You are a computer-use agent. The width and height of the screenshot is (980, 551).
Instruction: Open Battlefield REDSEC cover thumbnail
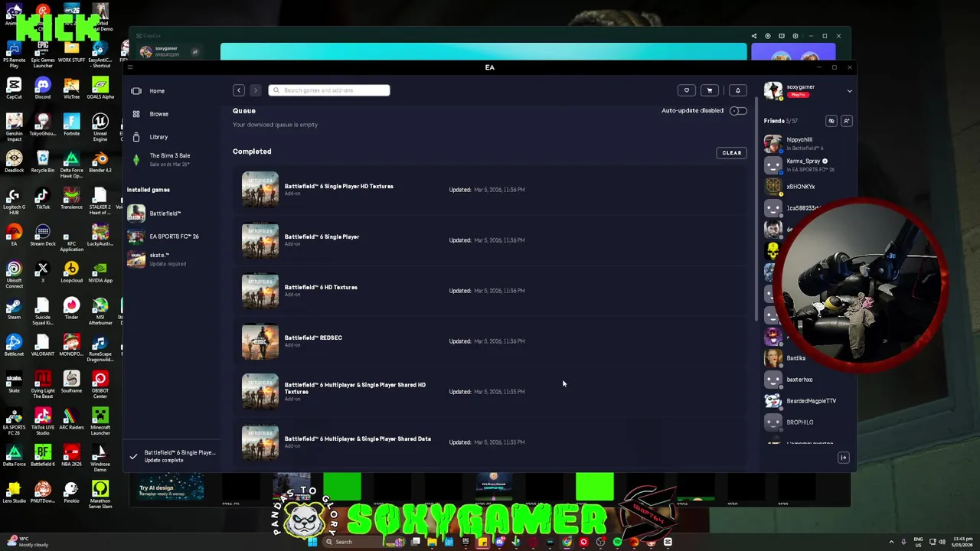260,341
